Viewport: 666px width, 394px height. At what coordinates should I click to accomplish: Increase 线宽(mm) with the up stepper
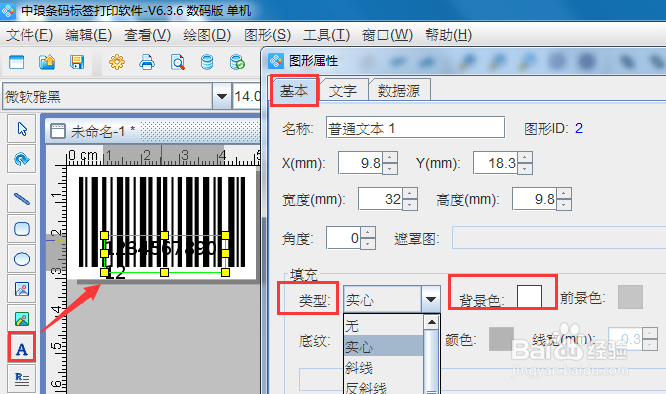650,333
